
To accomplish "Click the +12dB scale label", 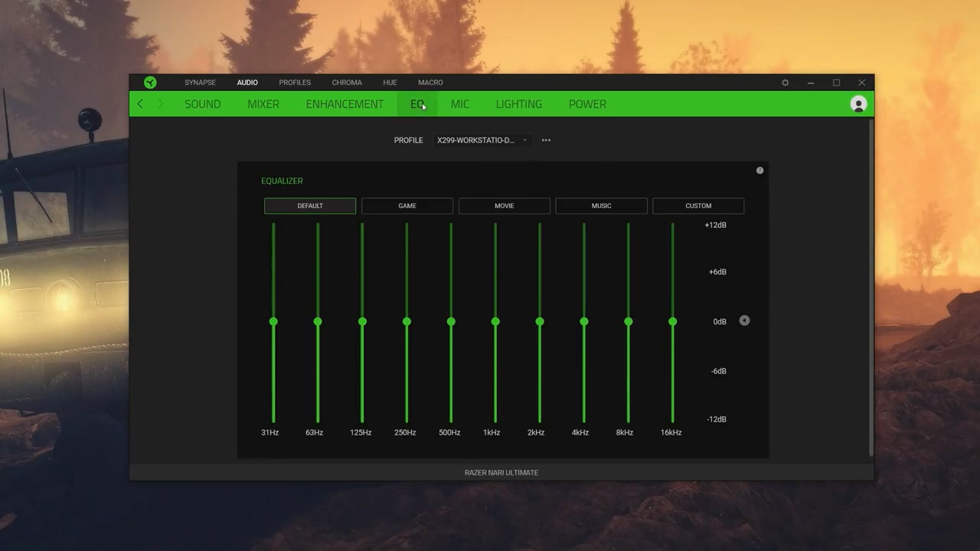I will [715, 225].
